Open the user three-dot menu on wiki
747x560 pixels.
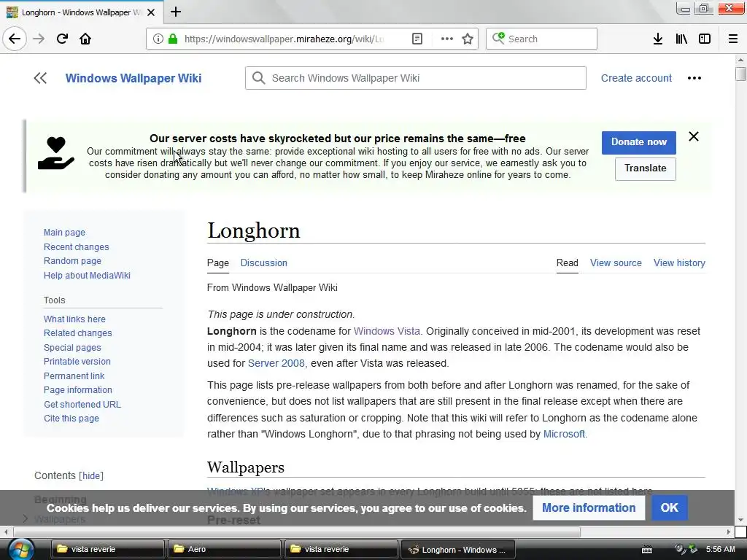(694, 78)
